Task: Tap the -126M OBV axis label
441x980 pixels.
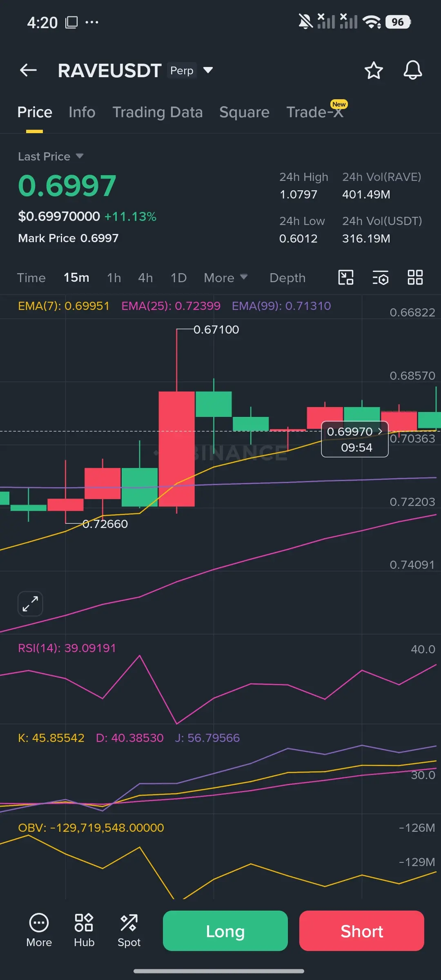Action: [417, 828]
